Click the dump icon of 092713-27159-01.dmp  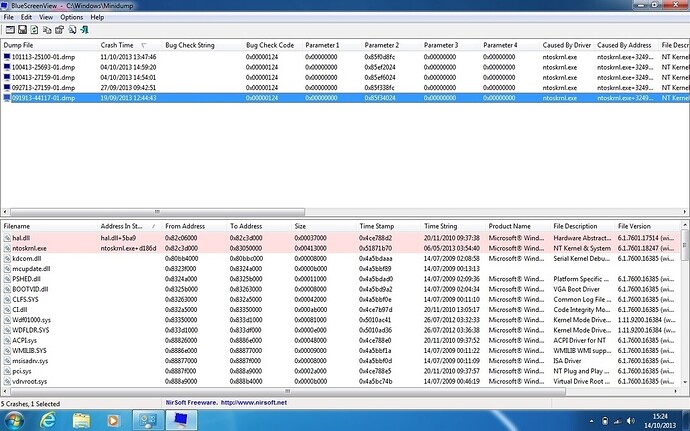[7, 87]
